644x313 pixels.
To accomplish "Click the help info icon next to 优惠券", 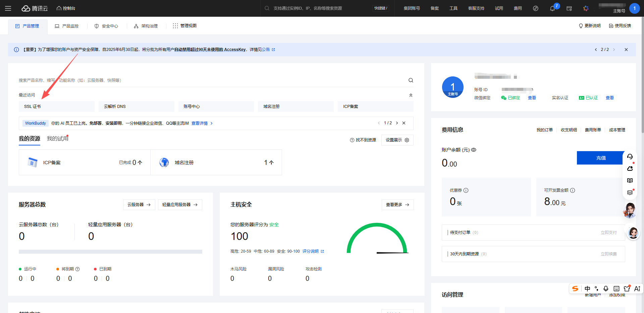I will click(466, 190).
